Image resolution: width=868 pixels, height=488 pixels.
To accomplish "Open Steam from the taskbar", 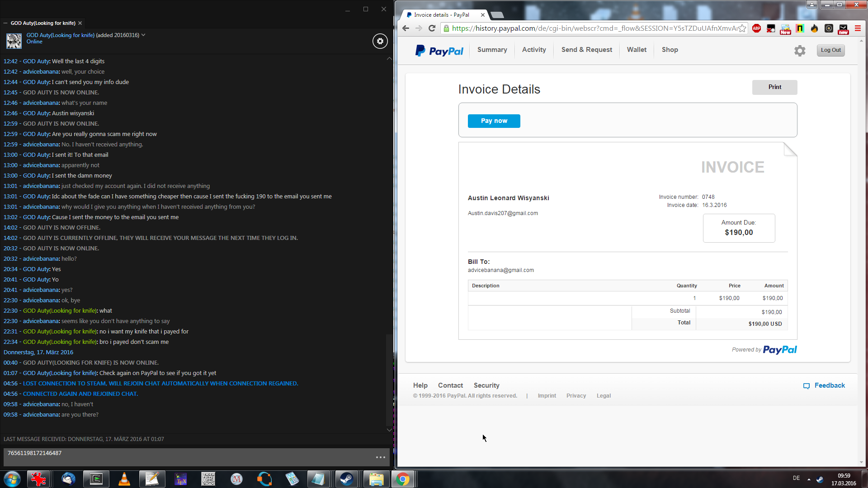I will tap(347, 479).
